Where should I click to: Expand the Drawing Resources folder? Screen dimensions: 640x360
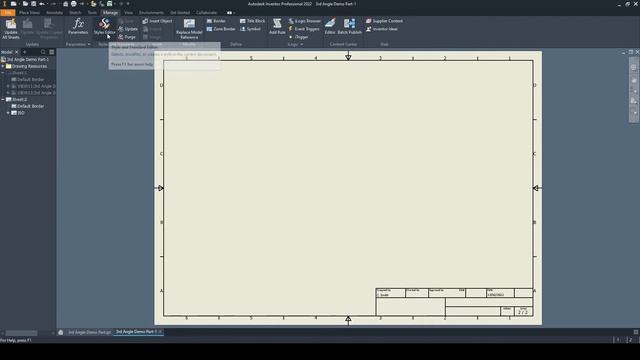click(3, 66)
